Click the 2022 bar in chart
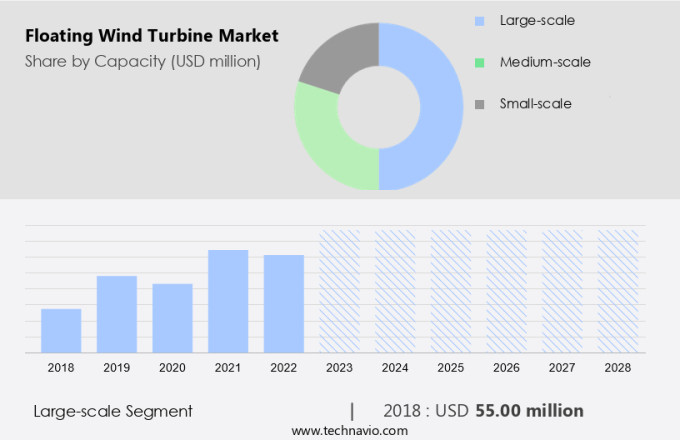The image size is (680, 440). click(x=284, y=303)
